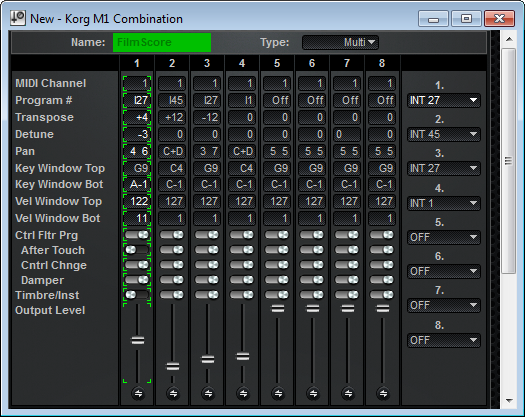Image resolution: width=525 pixels, height=417 pixels.
Task: Click the swap-arrows icon under timbre 2 fader
Action: tap(173, 393)
